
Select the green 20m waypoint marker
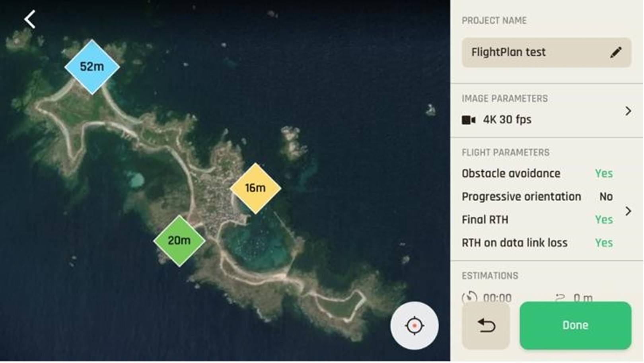[179, 241]
